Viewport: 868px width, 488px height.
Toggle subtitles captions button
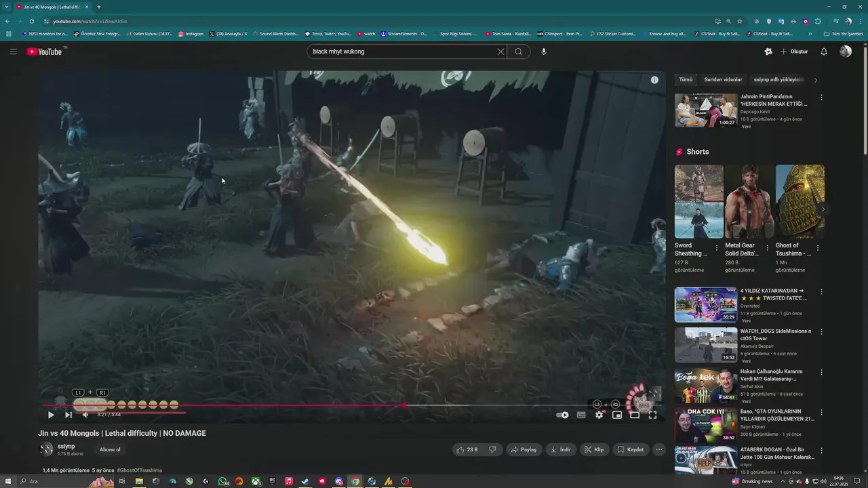coord(581,415)
